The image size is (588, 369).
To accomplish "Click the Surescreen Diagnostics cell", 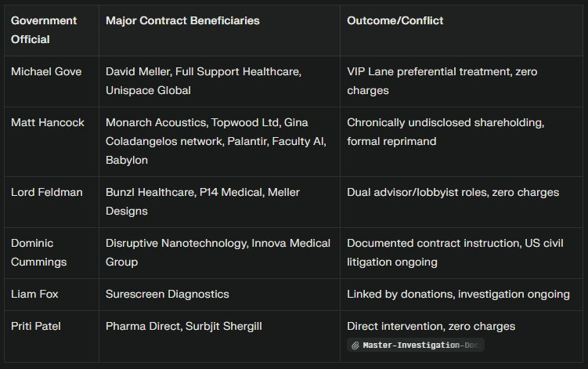I will [x=220, y=295].
